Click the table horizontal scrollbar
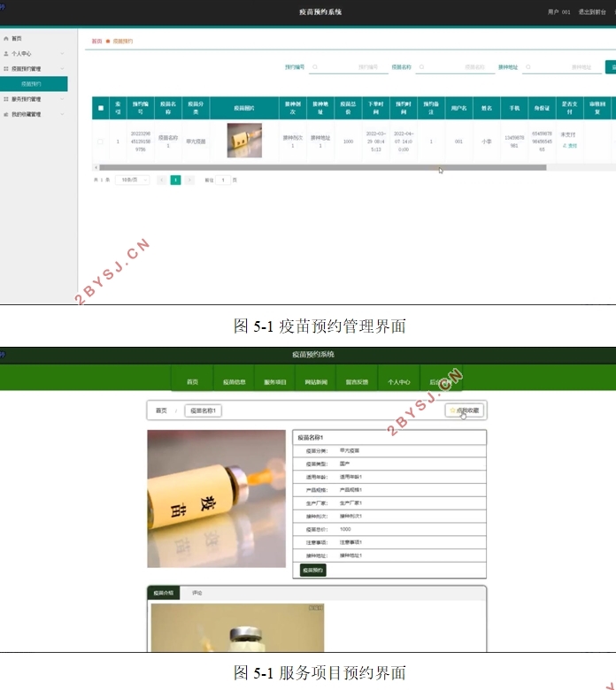 tap(323, 168)
